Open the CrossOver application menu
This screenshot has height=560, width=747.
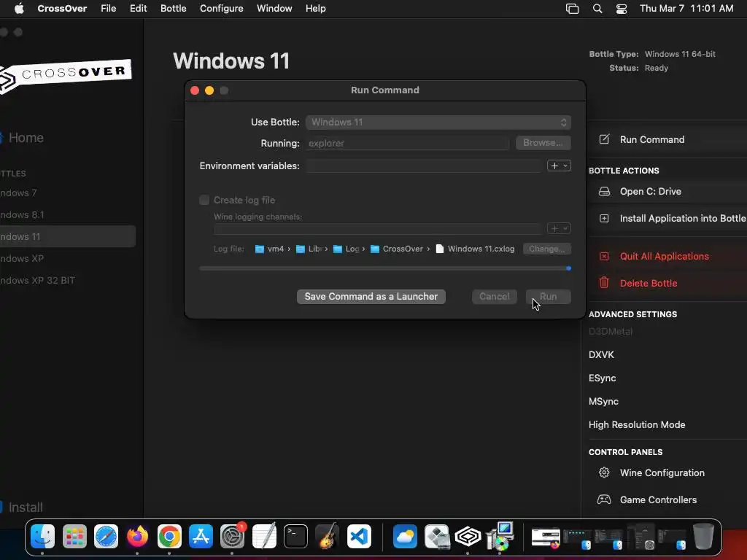(62, 9)
